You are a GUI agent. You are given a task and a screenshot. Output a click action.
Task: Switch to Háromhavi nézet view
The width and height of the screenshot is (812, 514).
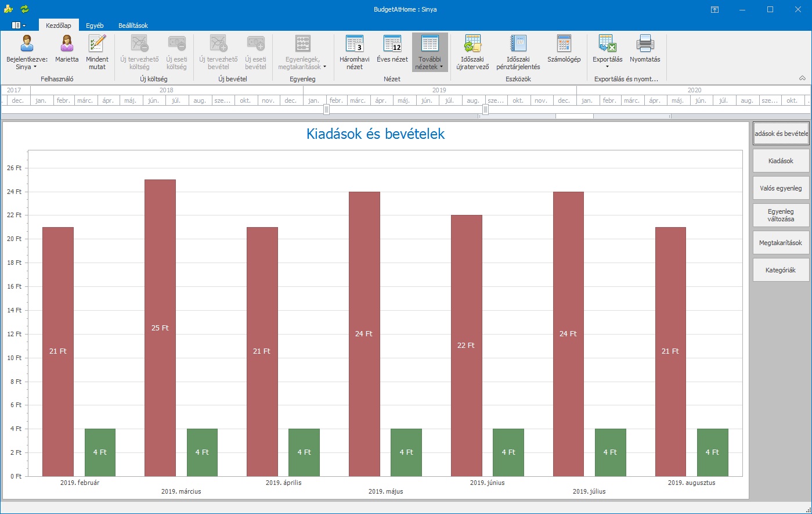(354, 52)
